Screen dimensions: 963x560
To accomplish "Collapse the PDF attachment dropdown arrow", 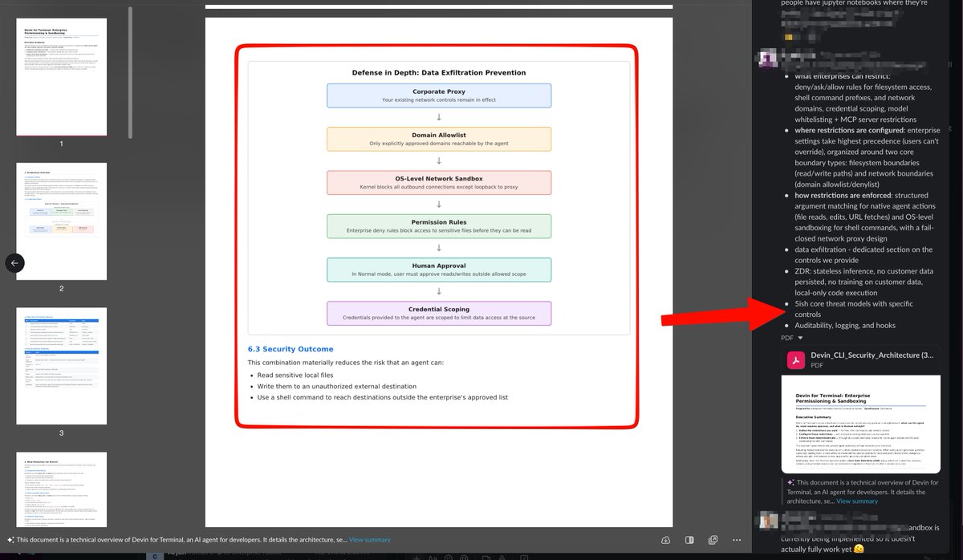I will (800, 338).
